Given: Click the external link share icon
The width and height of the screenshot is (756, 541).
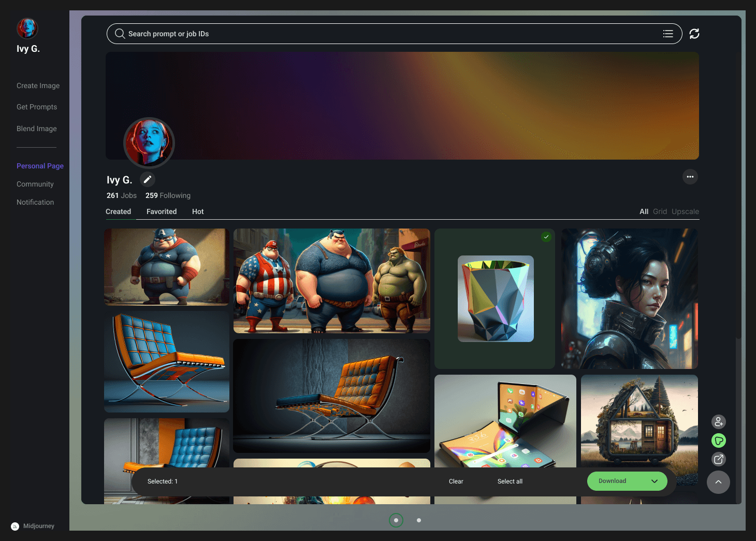Looking at the screenshot, I should [x=718, y=459].
